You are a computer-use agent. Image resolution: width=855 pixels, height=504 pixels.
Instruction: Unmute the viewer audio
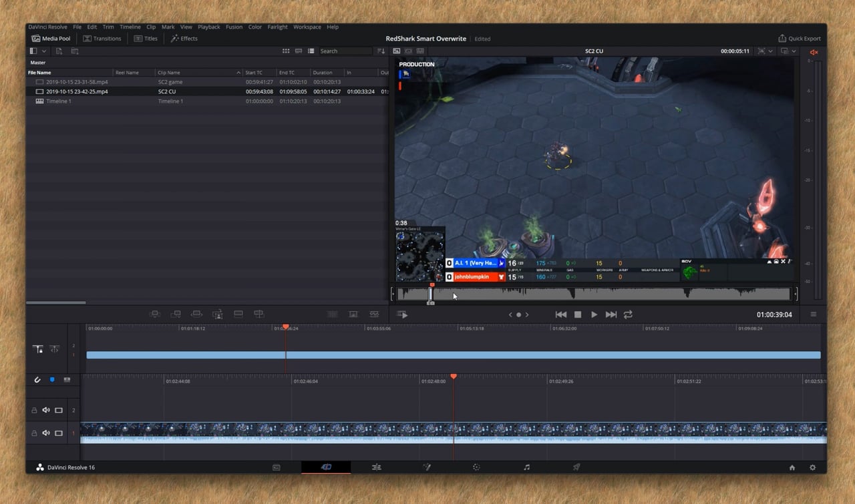click(x=814, y=51)
